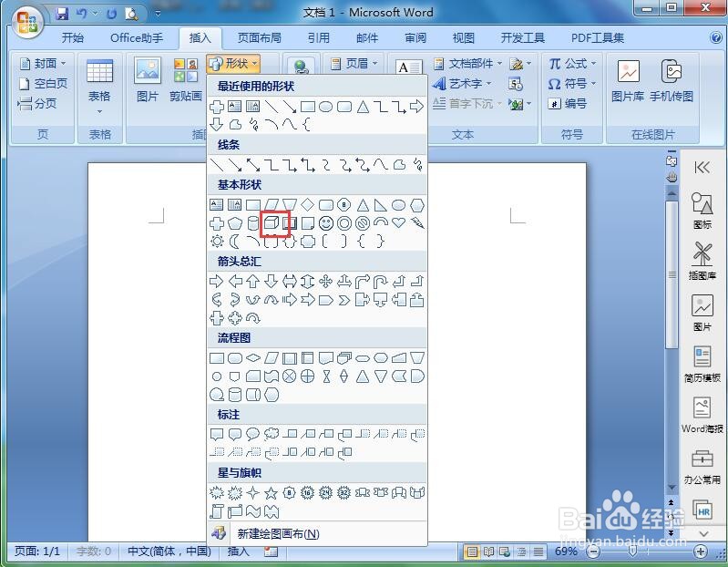Choose the cloud callout shape
The image size is (728, 567).
(272, 434)
